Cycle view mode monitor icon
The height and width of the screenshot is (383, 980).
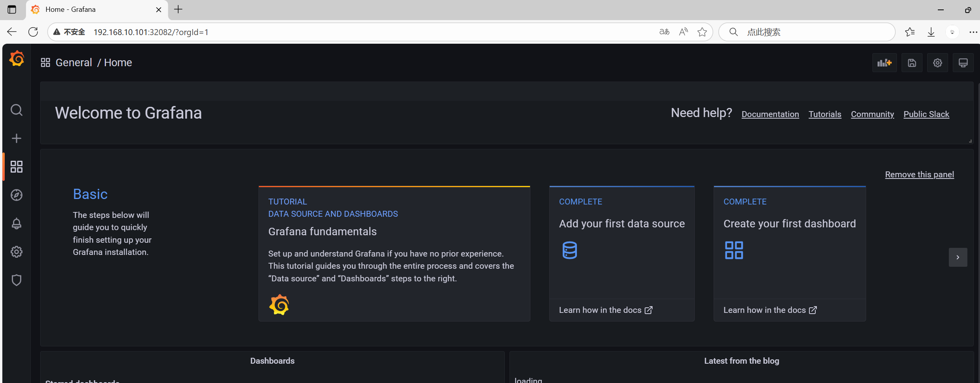[963, 63]
